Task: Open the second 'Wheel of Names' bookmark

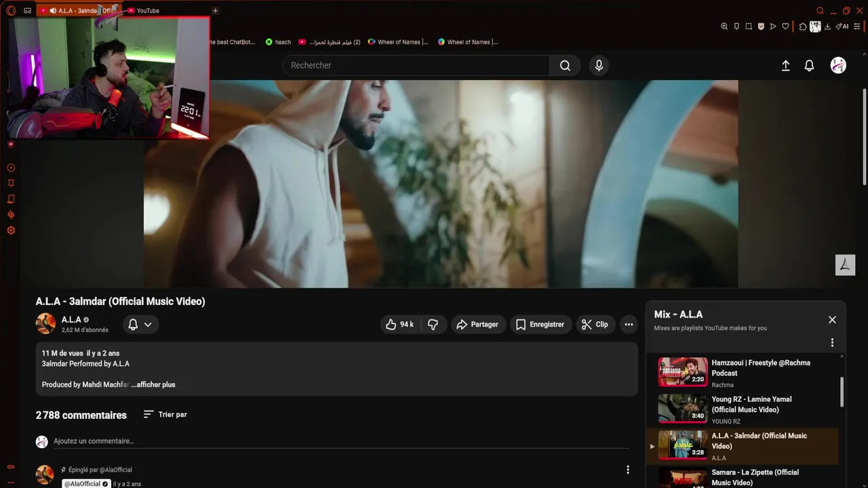Action: (468, 42)
